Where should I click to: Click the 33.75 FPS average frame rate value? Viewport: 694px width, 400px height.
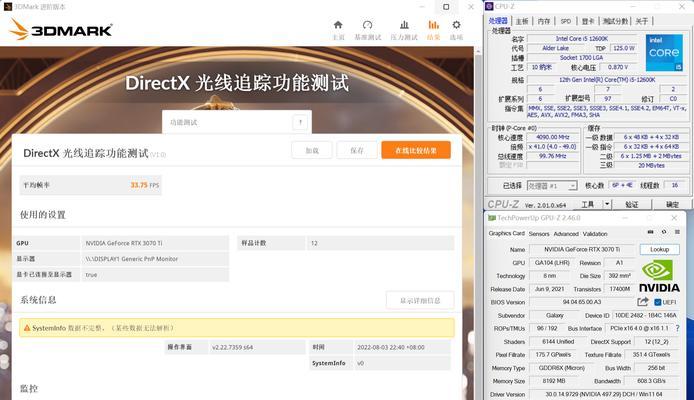tap(144, 185)
